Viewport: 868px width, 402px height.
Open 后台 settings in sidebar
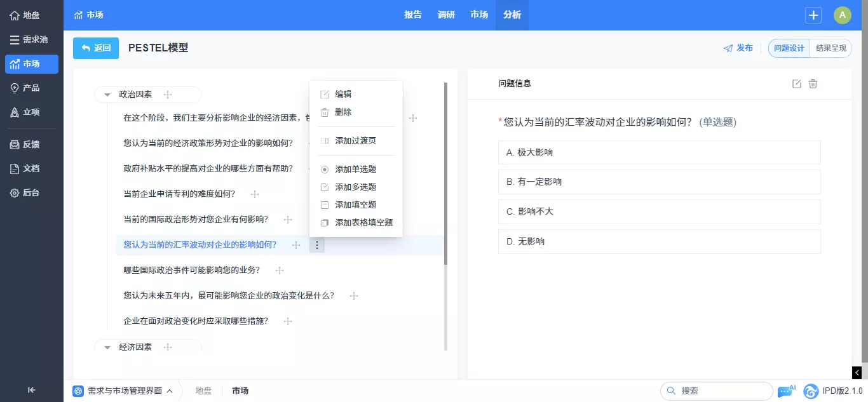pos(32,192)
